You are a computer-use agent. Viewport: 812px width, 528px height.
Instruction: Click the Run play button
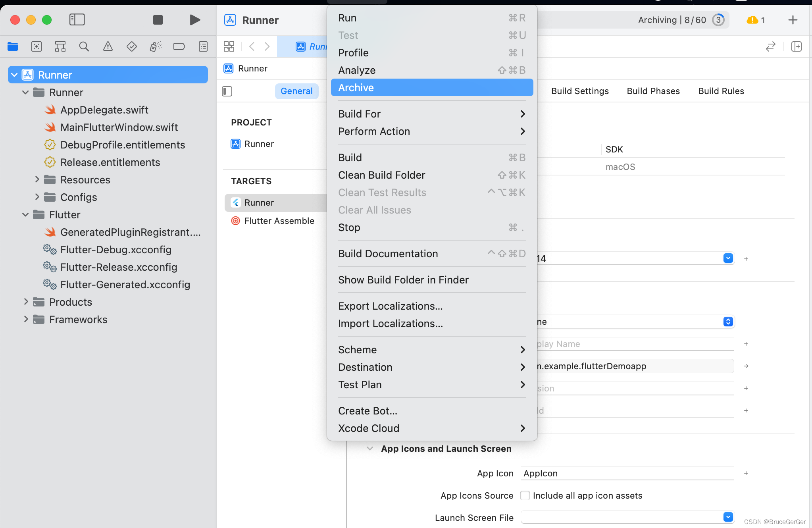pyautogui.click(x=195, y=20)
